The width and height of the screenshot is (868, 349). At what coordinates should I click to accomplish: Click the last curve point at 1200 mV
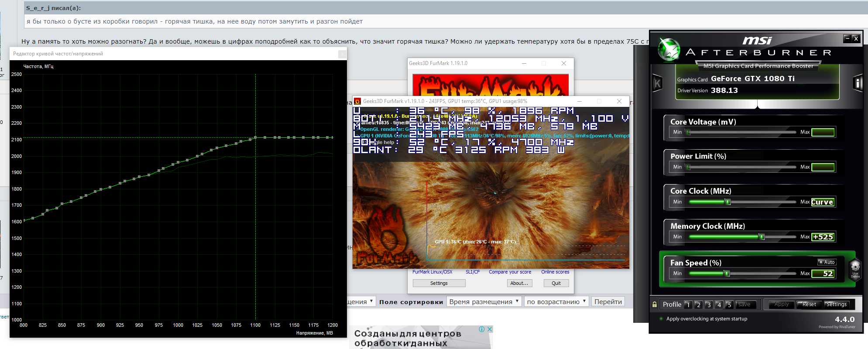pyautogui.click(x=333, y=137)
